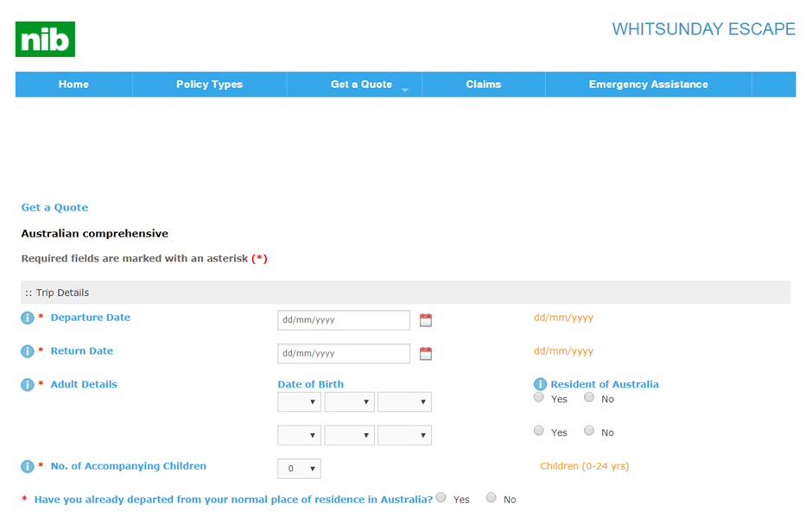
Task: Click the nib logo
Action: coord(45,40)
